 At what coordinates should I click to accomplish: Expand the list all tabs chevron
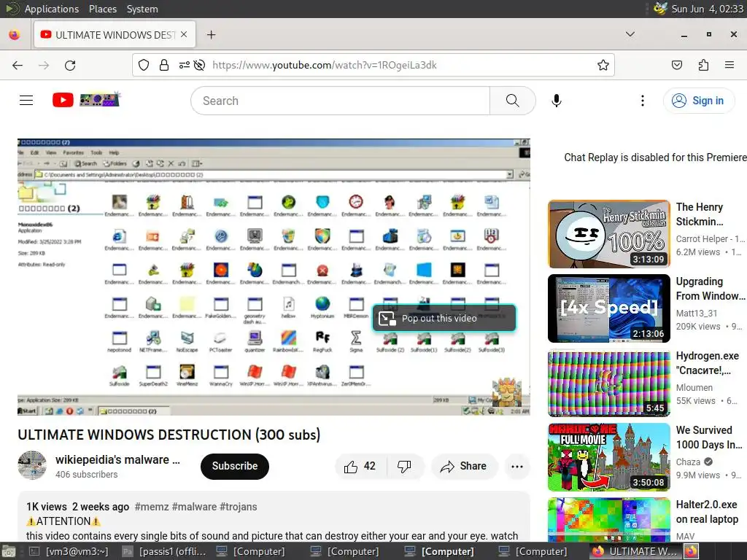coord(630,34)
